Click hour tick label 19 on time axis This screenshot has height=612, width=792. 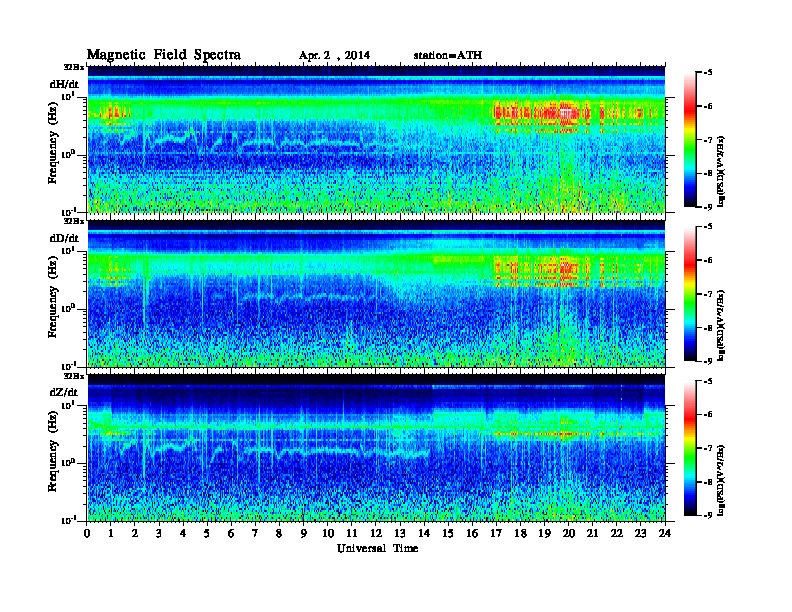click(x=544, y=533)
